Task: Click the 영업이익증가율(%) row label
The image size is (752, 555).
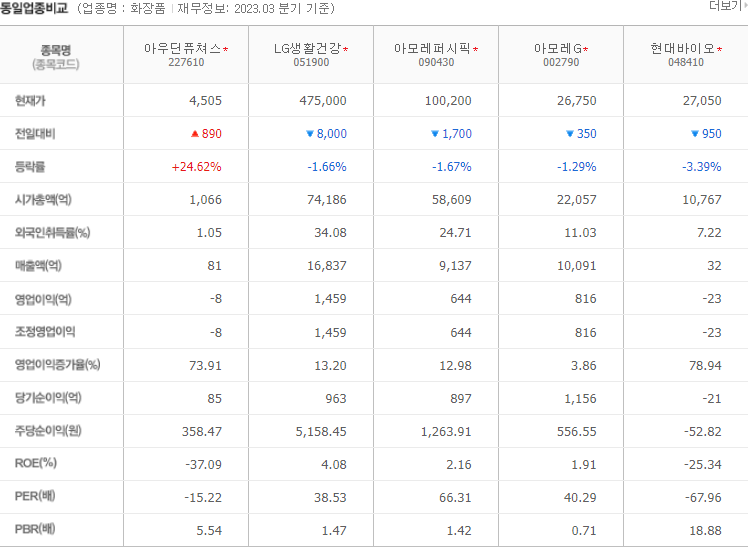Action: click(x=58, y=365)
